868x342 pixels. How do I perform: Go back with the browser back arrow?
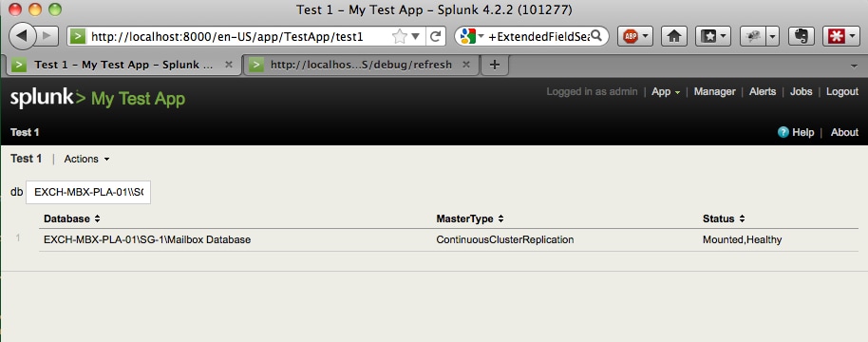tap(22, 36)
